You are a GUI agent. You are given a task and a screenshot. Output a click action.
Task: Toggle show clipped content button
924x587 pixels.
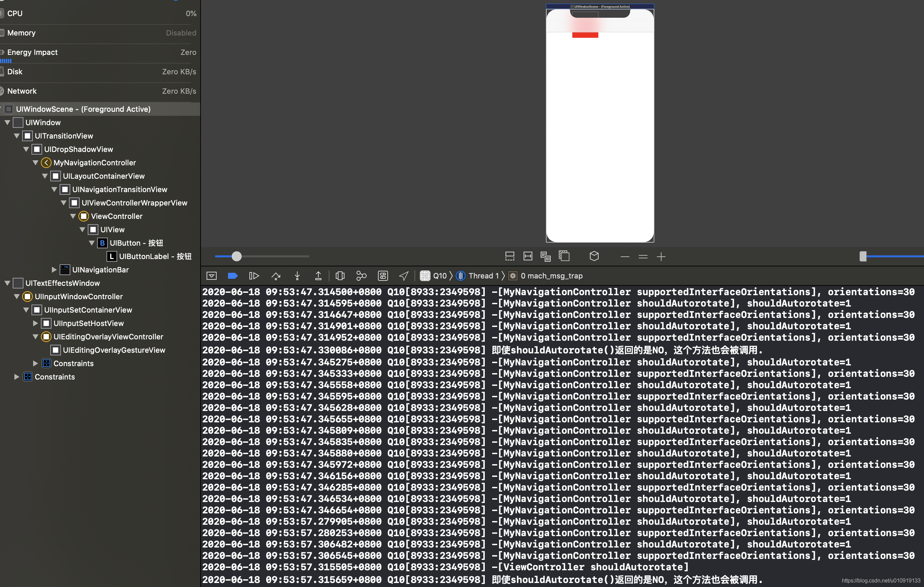[510, 256]
